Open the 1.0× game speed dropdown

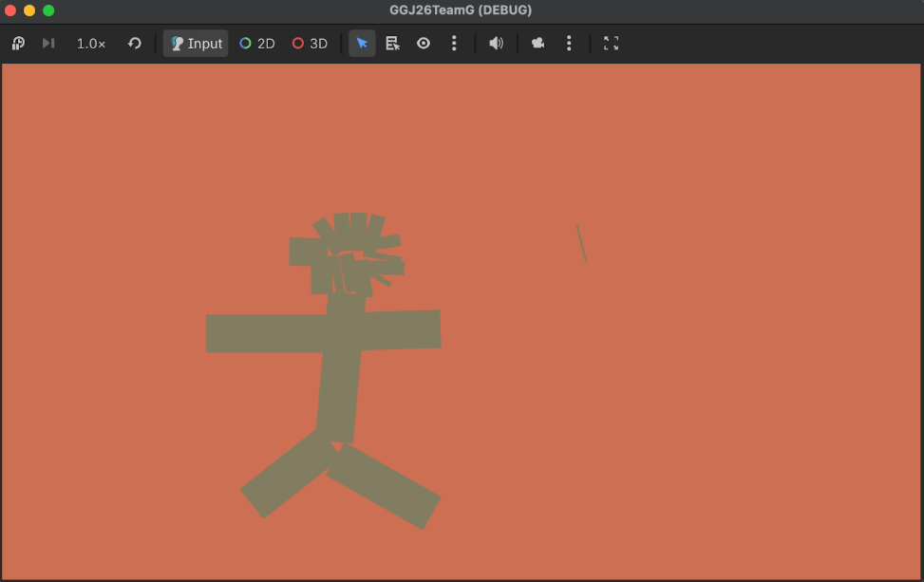click(91, 44)
